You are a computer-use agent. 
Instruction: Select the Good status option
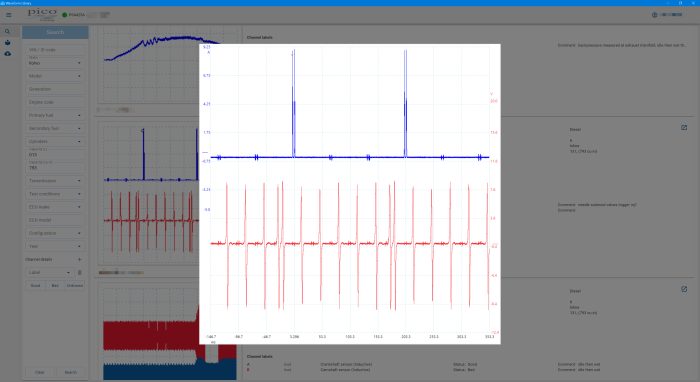[x=35, y=286]
